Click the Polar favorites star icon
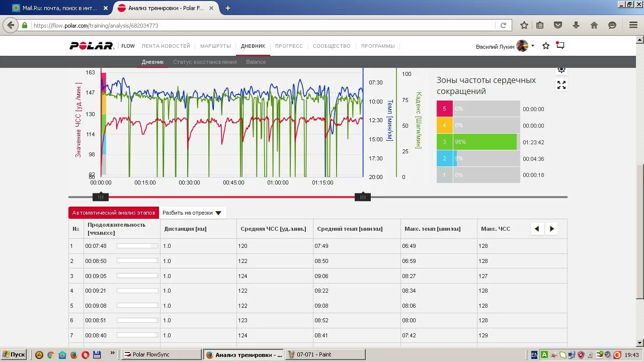Image resolution: width=644 pixels, height=362 pixels. pyautogui.click(x=546, y=46)
